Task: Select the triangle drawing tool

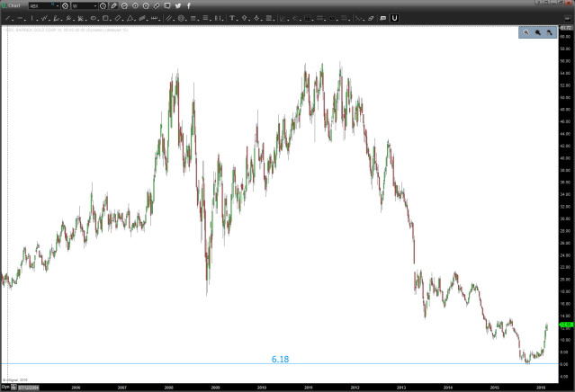Action: coord(130,19)
